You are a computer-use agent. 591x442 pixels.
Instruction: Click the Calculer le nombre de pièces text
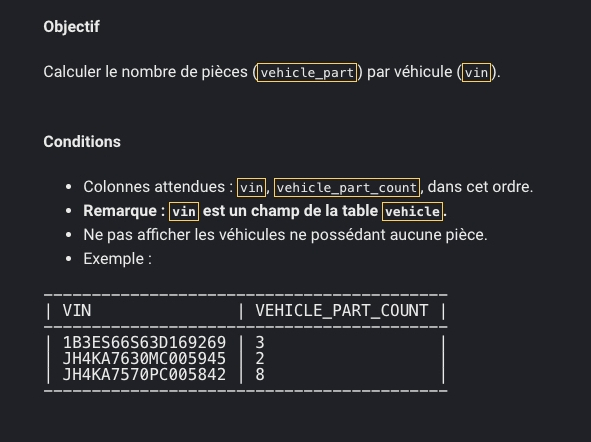pyautogui.click(x=145, y=72)
